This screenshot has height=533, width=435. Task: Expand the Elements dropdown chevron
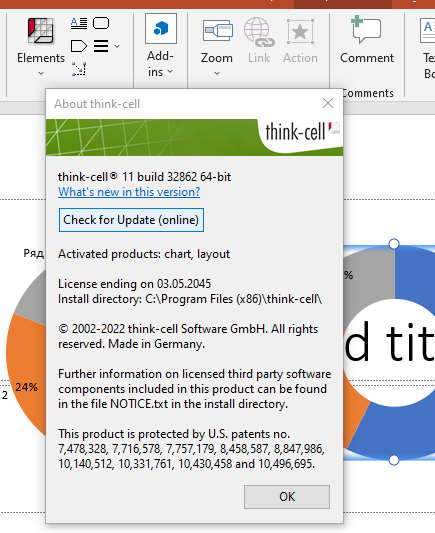tap(41, 73)
